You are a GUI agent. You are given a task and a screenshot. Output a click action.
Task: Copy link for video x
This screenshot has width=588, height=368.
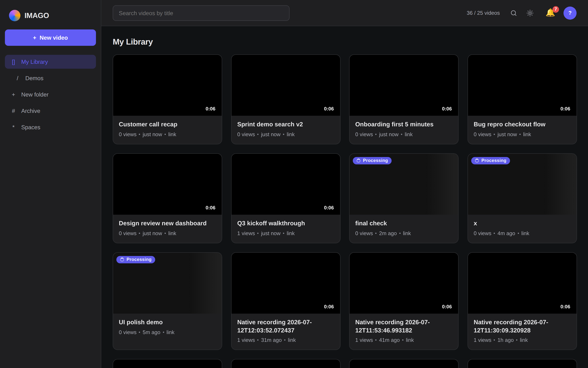pos(525,233)
